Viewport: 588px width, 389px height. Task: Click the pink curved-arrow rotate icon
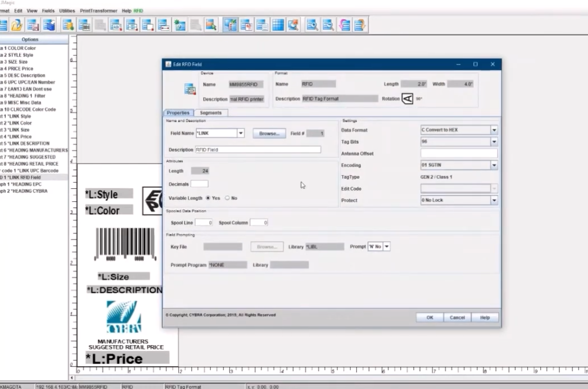point(344,25)
